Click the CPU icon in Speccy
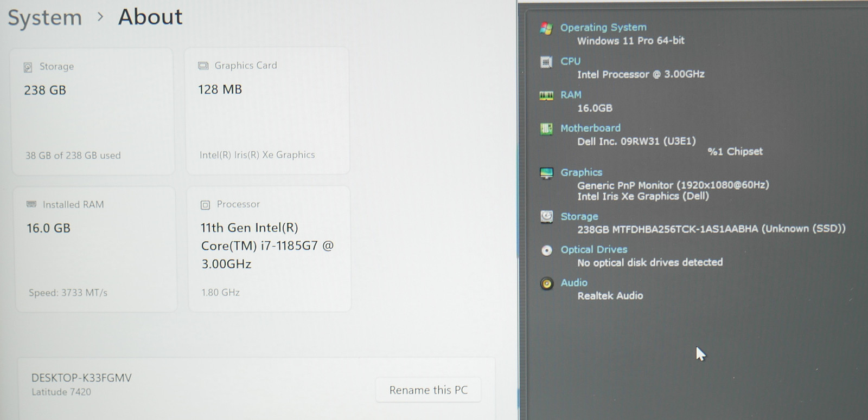Image resolution: width=868 pixels, height=420 pixels. point(546,62)
